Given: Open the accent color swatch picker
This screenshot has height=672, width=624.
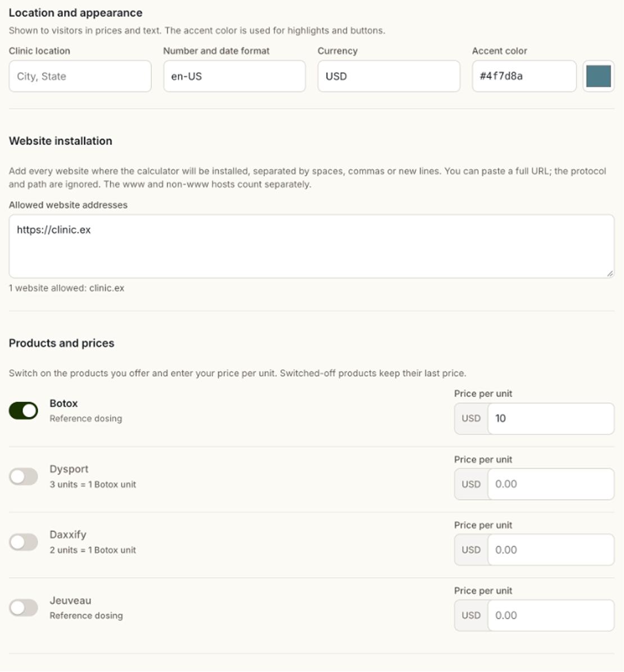Looking at the screenshot, I should point(598,76).
